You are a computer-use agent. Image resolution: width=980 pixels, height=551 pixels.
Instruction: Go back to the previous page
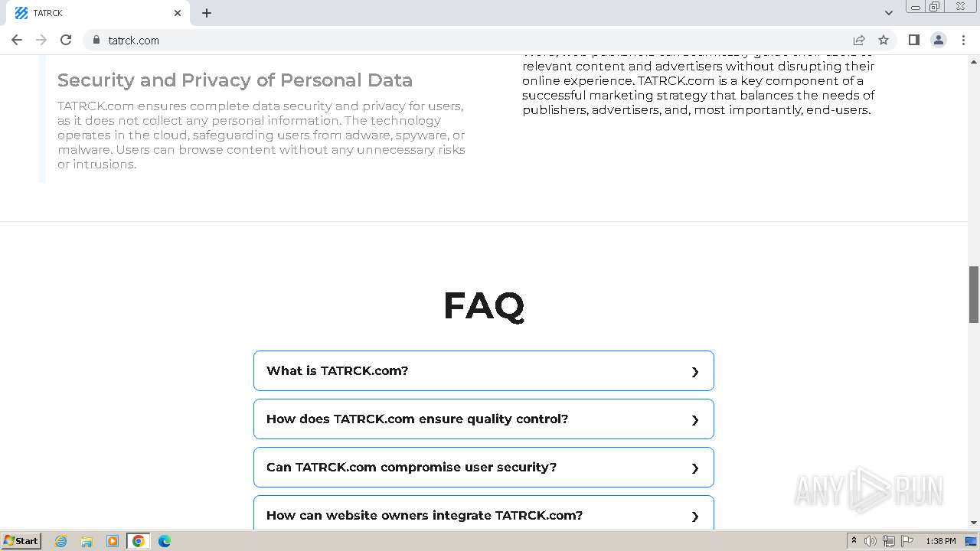tap(17, 40)
